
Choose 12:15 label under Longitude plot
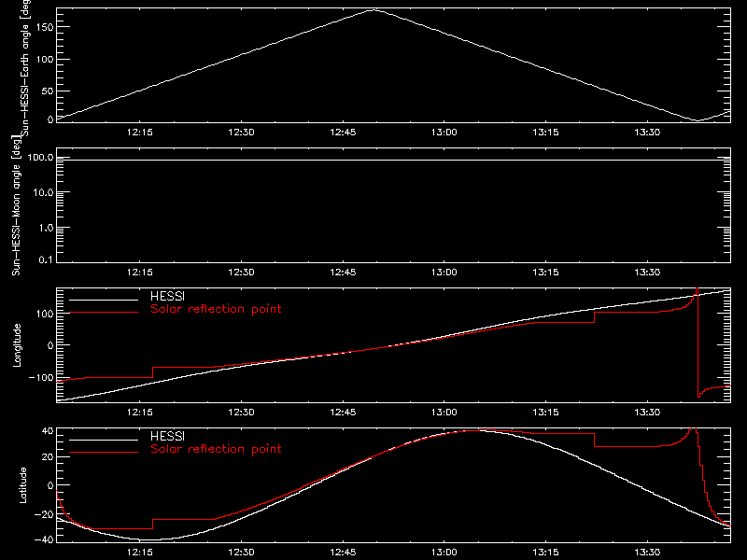tap(139, 412)
